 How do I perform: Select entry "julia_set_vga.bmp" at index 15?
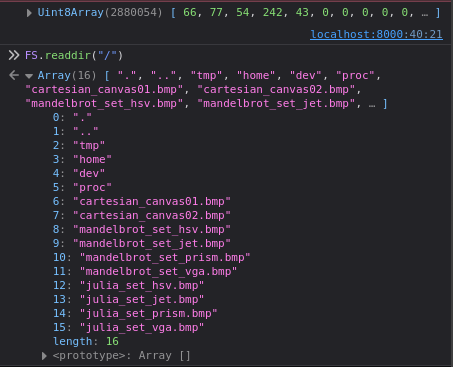pos(128,327)
